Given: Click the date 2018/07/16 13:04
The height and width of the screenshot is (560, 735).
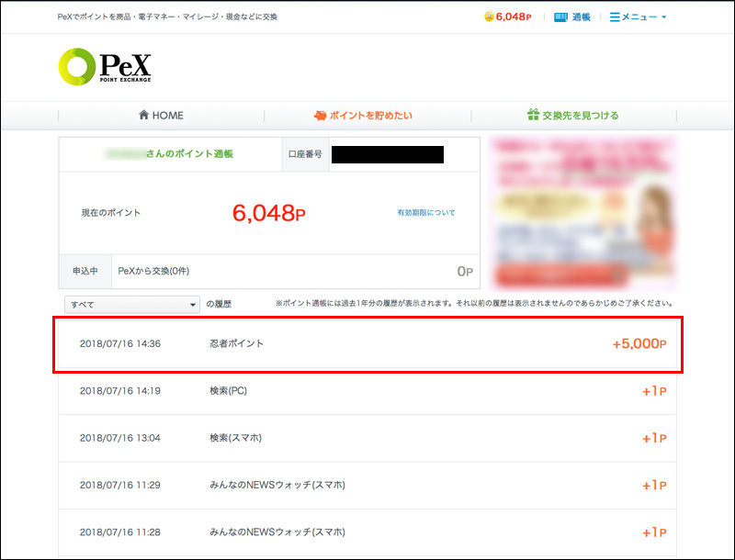Looking at the screenshot, I should (x=120, y=438).
